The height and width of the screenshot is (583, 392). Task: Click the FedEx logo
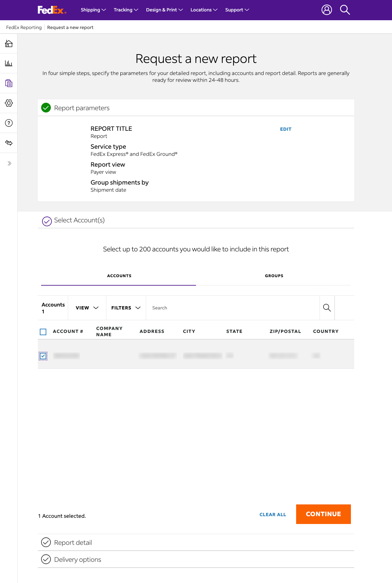pos(52,10)
